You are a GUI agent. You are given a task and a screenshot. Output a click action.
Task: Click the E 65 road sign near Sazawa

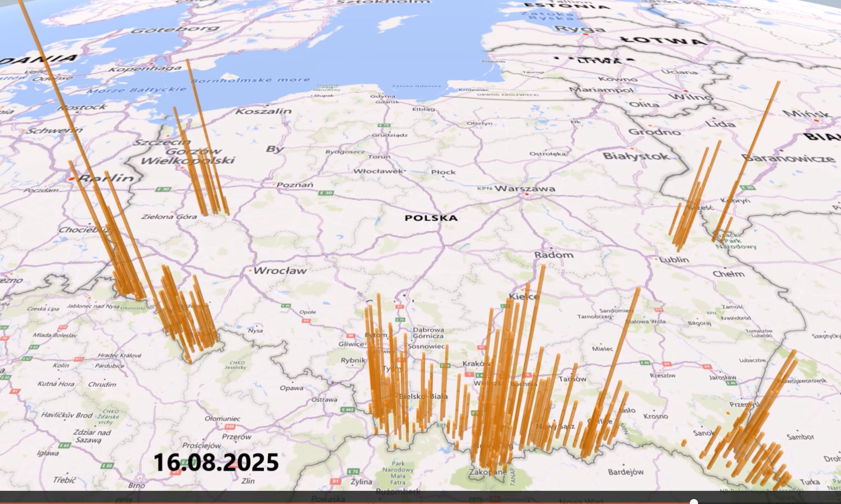pyautogui.click(x=64, y=445)
